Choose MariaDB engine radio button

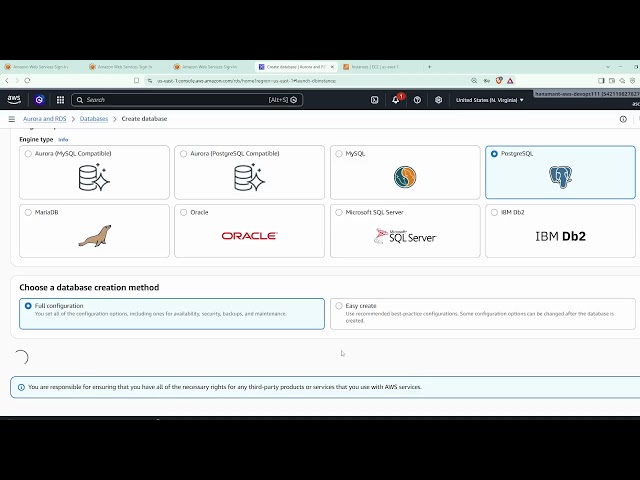click(28, 213)
